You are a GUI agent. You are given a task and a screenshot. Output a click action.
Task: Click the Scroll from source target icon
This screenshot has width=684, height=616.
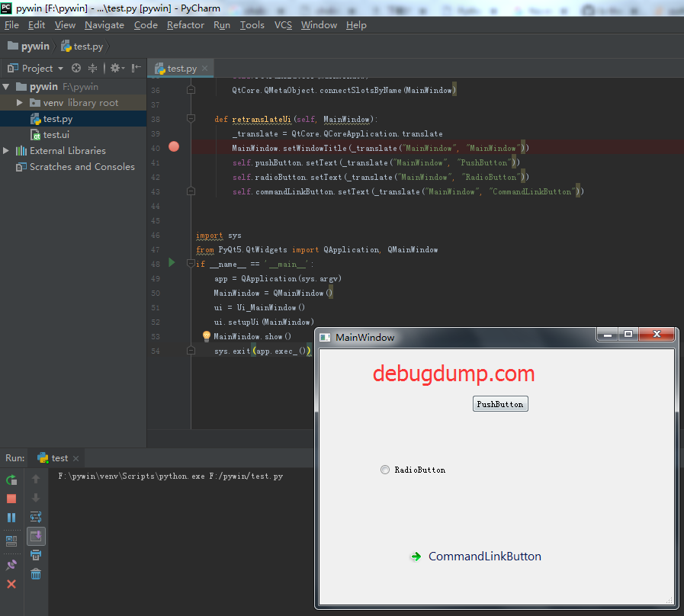pos(76,68)
